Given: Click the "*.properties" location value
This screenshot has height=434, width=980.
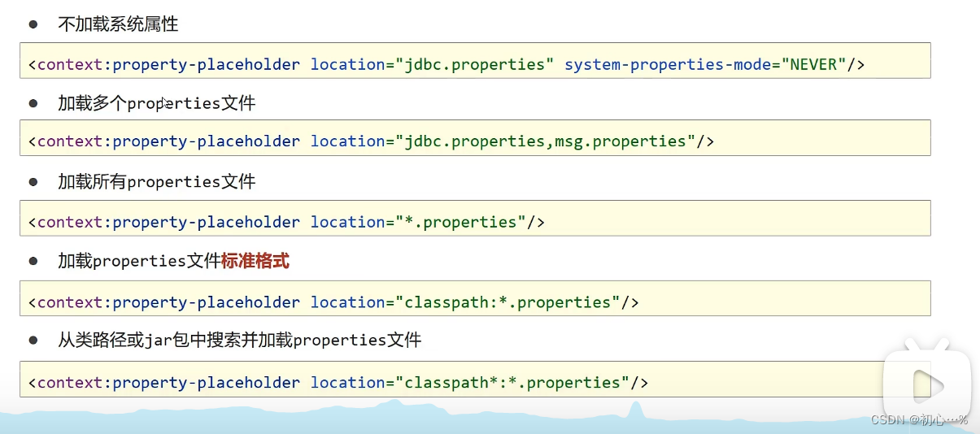Looking at the screenshot, I should click(461, 222).
